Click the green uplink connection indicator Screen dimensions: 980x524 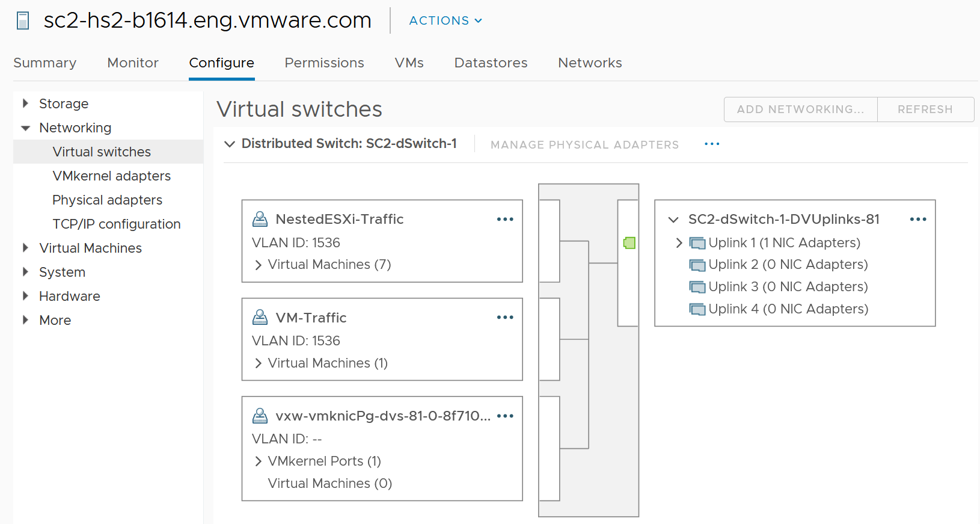(x=629, y=243)
